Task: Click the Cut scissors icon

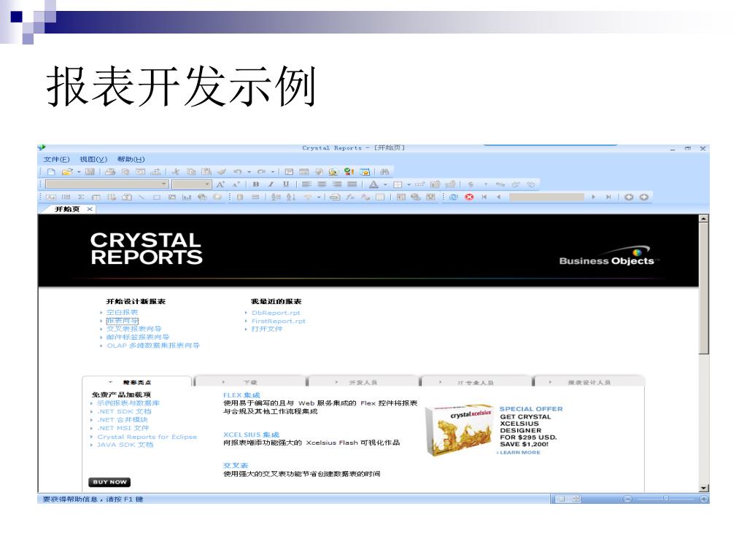Action: tap(176, 172)
